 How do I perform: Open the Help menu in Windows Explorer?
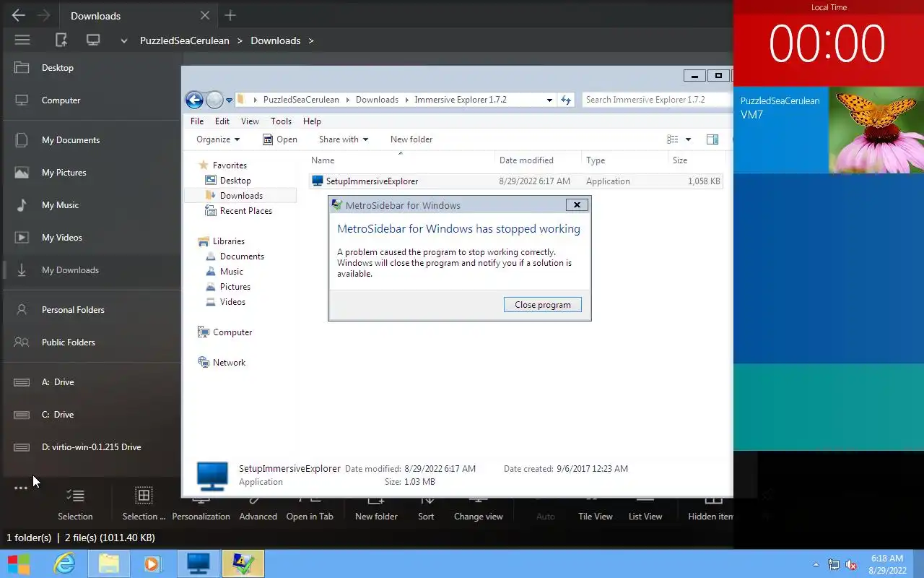[312, 121]
